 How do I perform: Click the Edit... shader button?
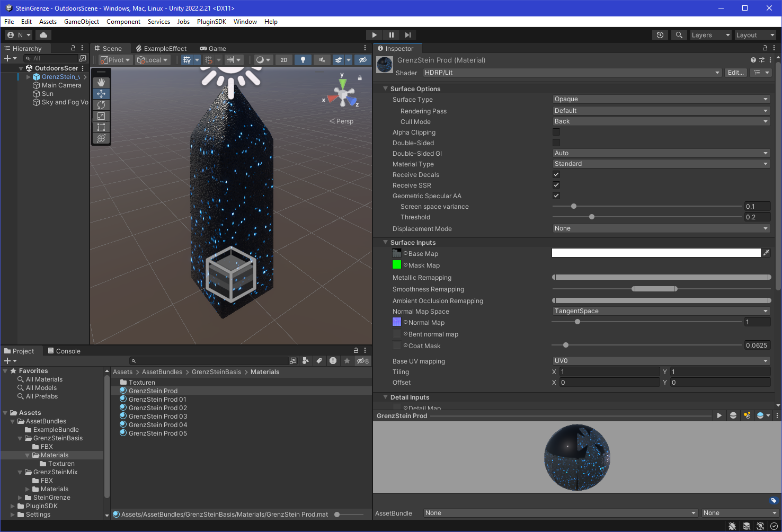735,73
